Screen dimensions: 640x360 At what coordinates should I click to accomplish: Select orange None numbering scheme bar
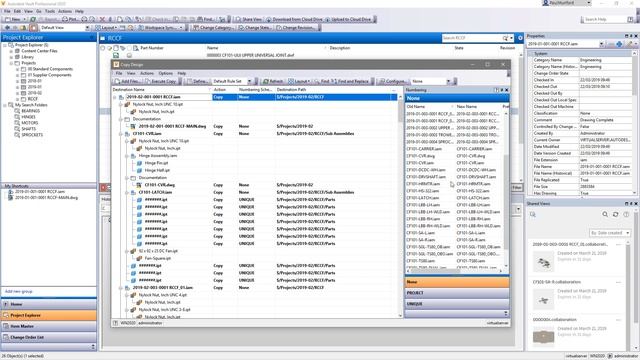(x=457, y=282)
